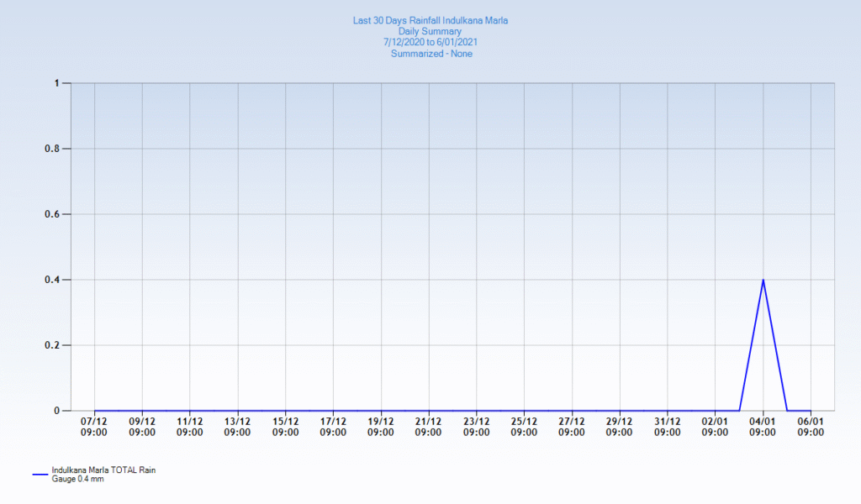
Task: Click the x-axis label '23/12 09:00'
Action: coord(476,428)
